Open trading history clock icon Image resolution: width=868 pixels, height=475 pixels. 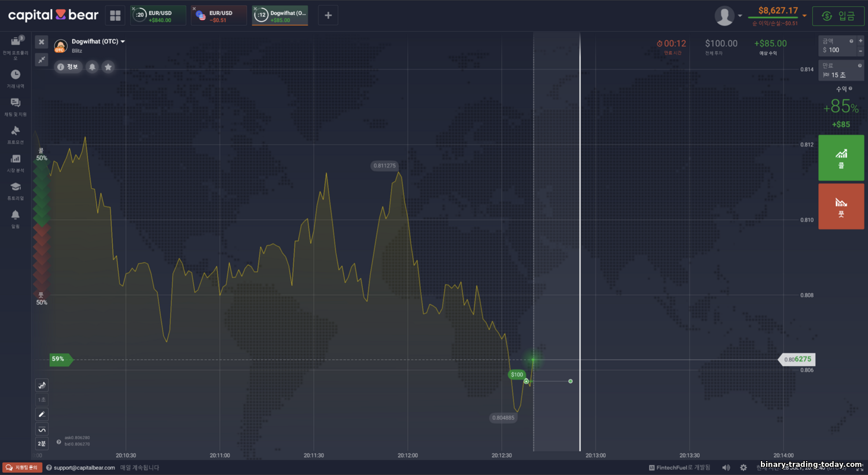tap(16, 75)
